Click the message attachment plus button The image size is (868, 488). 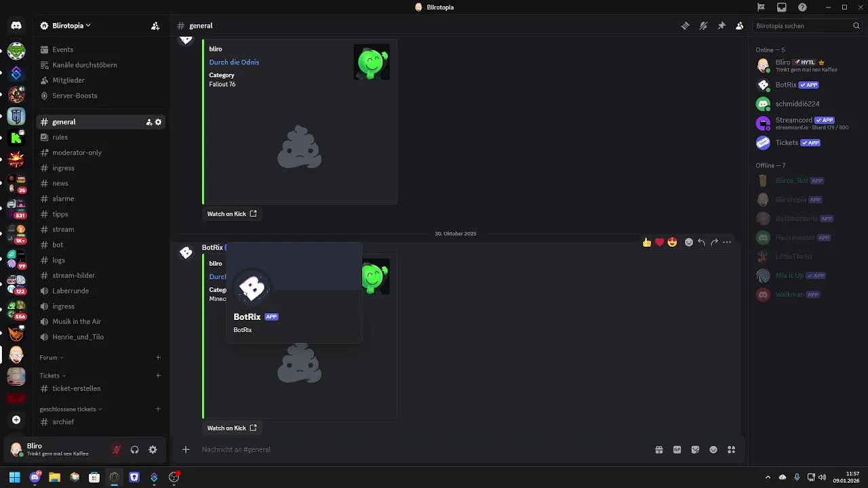[x=185, y=449]
